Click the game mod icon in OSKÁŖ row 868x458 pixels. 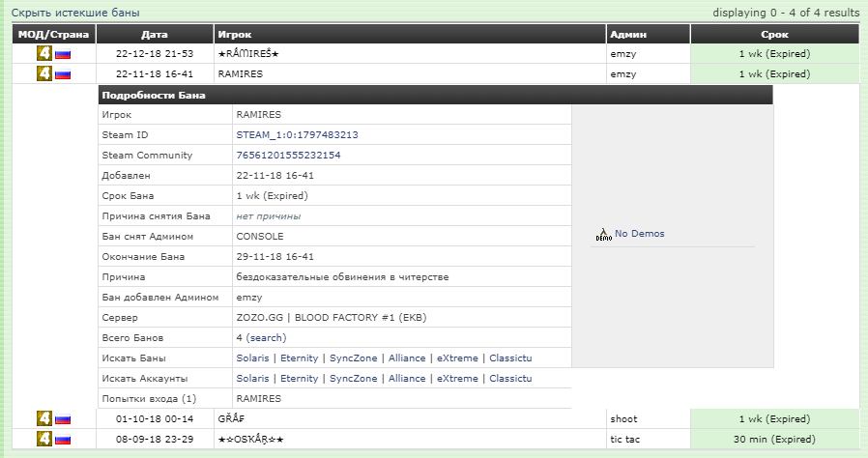point(44,440)
